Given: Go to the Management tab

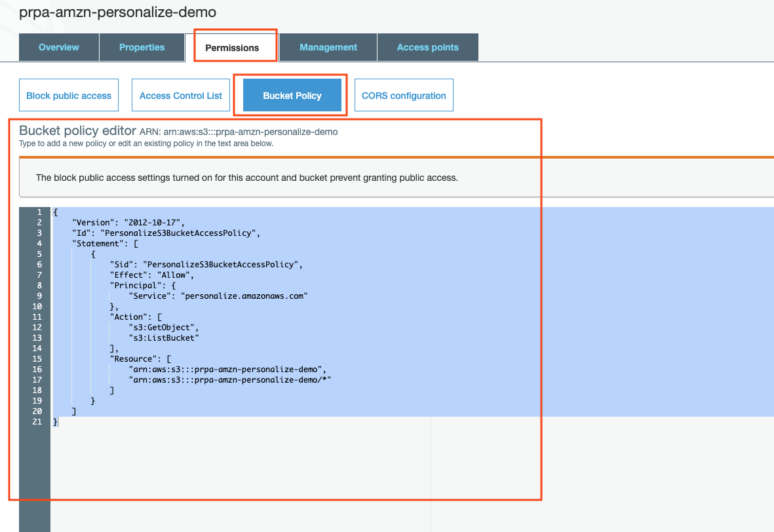Looking at the screenshot, I should pyautogui.click(x=328, y=47).
